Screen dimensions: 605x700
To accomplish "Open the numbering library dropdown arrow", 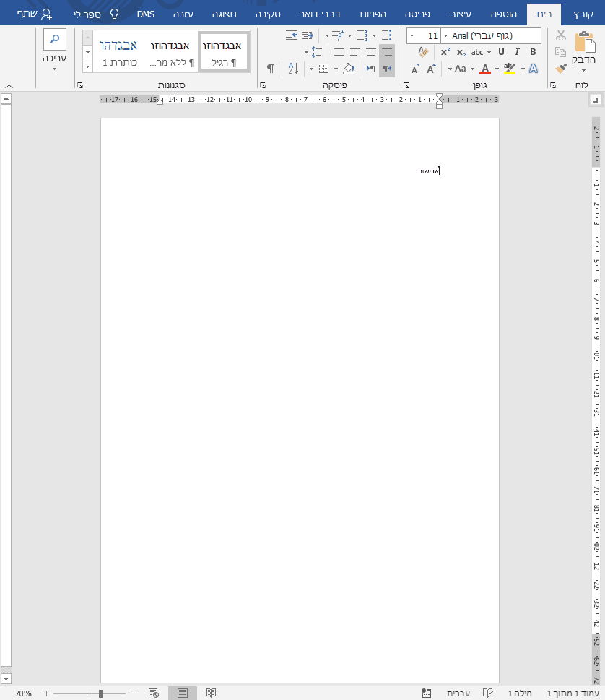I will click(x=349, y=35).
